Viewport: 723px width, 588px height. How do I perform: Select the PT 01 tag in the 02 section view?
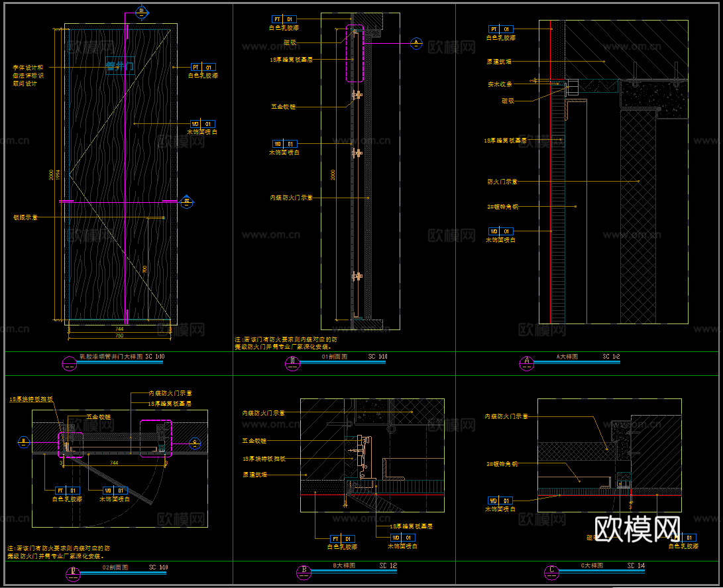(68, 491)
